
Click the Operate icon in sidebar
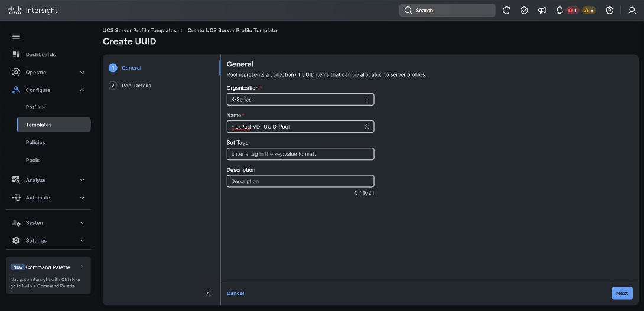coord(16,72)
